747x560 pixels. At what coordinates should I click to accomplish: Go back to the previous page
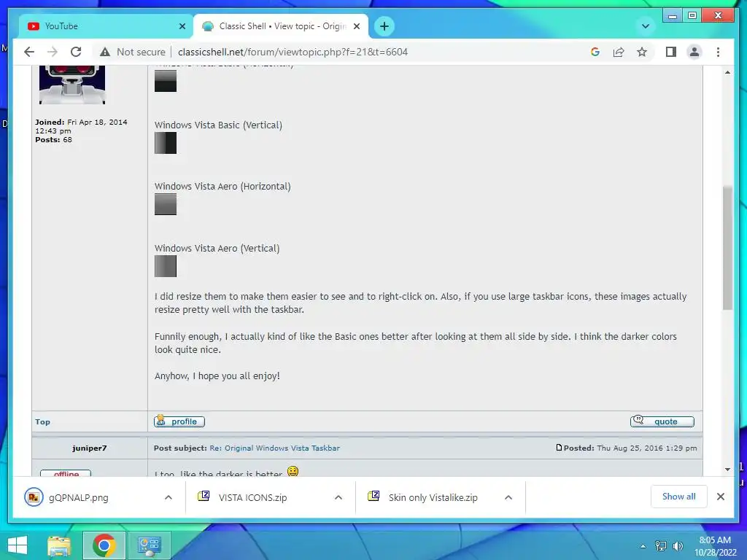[x=29, y=52]
